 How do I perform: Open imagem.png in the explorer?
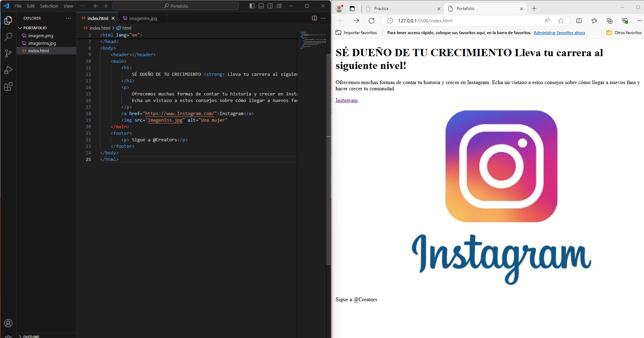point(41,35)
